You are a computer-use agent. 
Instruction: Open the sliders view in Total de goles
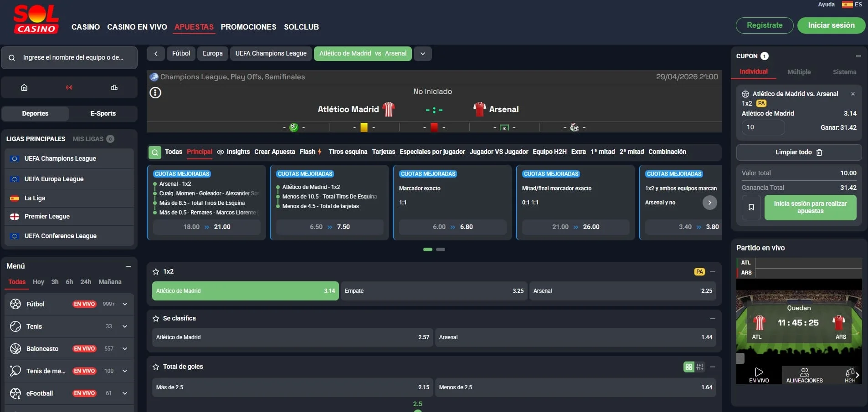(x=700, y=367)
